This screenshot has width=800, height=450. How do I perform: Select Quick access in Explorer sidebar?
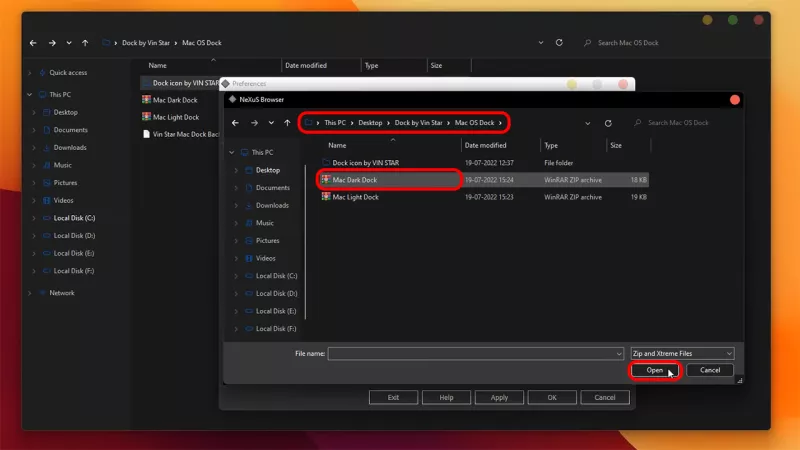pos(68,72)
